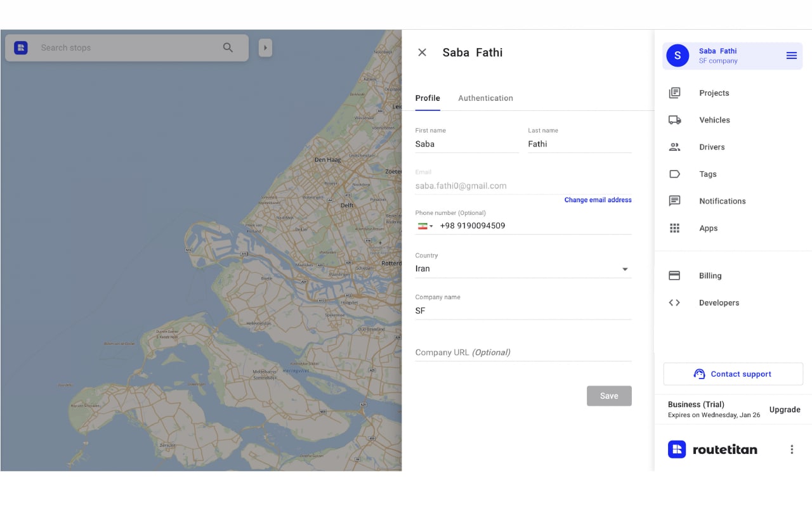Open the three-dot menu beside routetitan logo
The image size is (812, 518).
(x=792, y=450)
